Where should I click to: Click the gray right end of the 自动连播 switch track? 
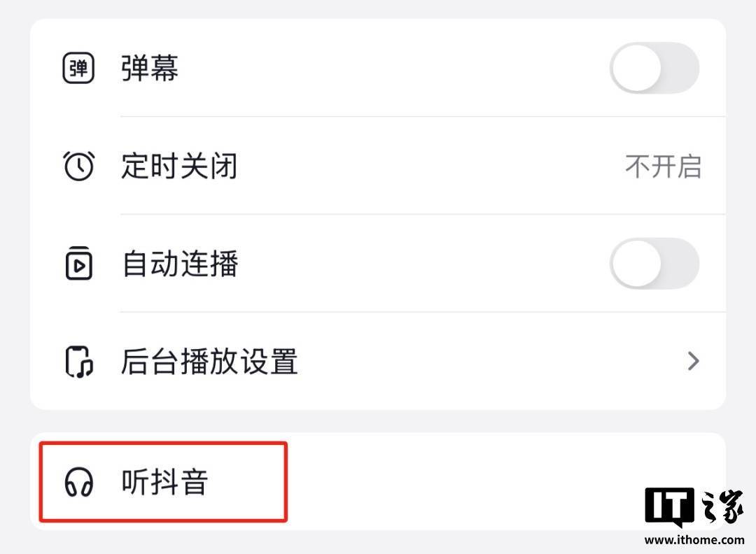pos(682,264)
